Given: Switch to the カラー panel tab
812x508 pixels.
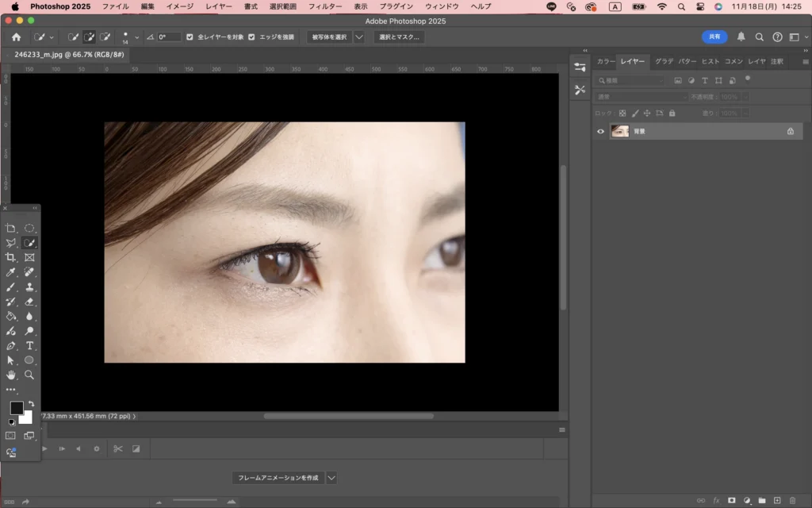Looking at the screenshot, I should click(x=605, y=61).
